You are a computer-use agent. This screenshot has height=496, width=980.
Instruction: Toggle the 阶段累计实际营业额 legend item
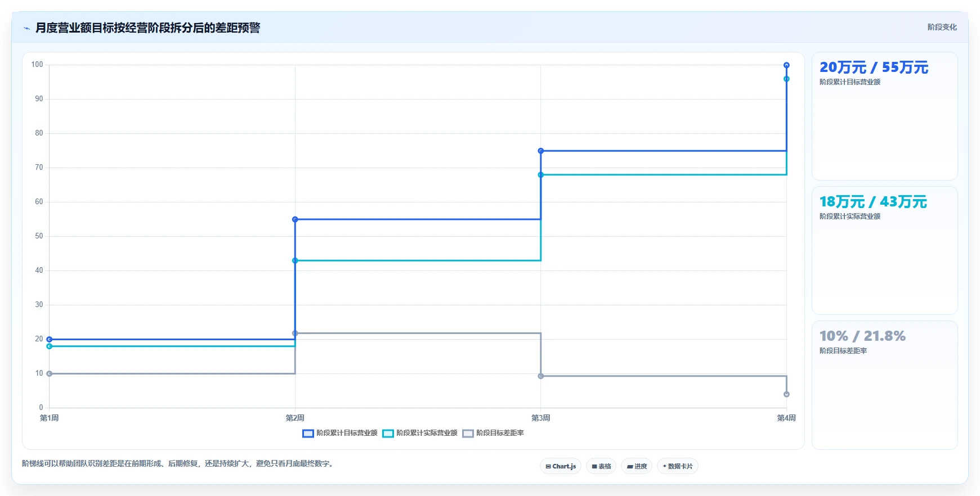(x=420, y=433)
